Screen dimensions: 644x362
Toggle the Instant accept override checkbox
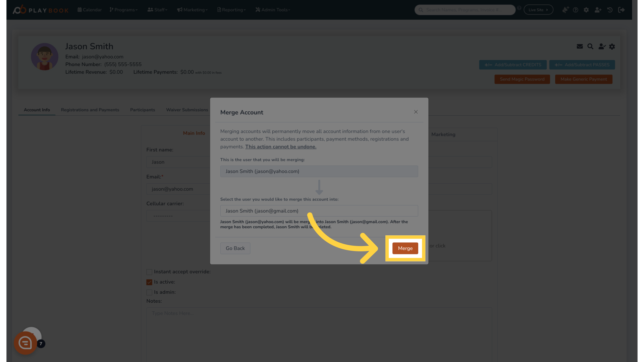pos(149,272)
